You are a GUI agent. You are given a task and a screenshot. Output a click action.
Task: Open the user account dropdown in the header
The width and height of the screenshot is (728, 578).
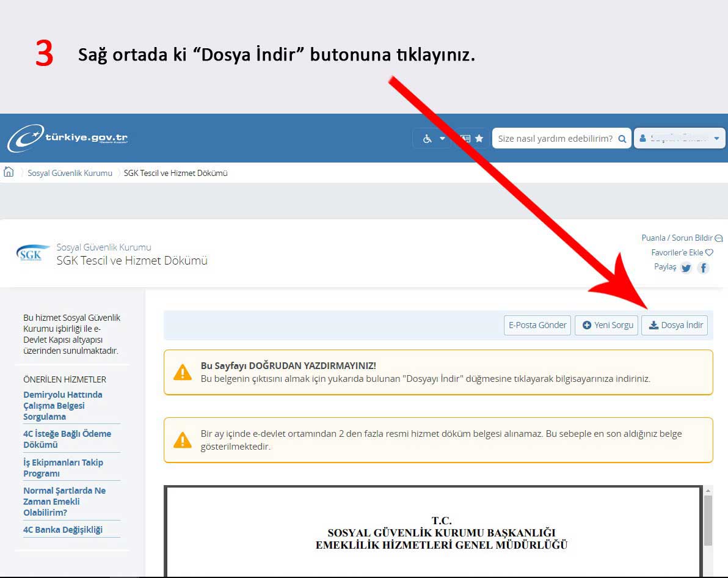pos(679,139)
